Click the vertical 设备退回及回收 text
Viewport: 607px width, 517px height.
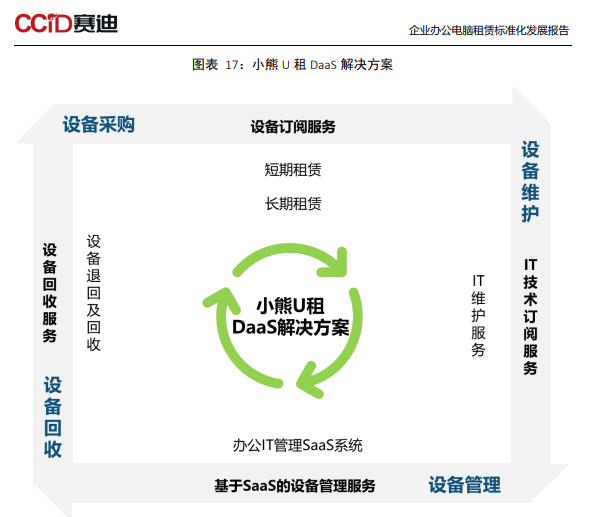coord(94,293)
